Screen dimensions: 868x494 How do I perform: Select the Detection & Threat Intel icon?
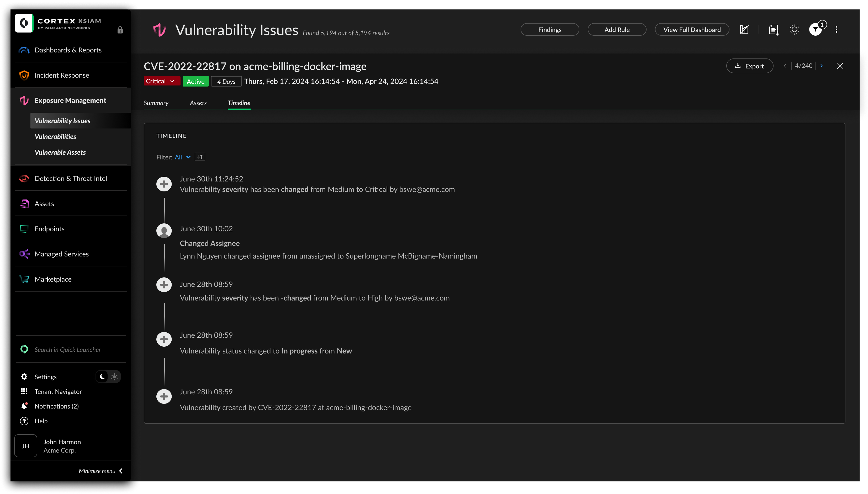coord(24,178)
